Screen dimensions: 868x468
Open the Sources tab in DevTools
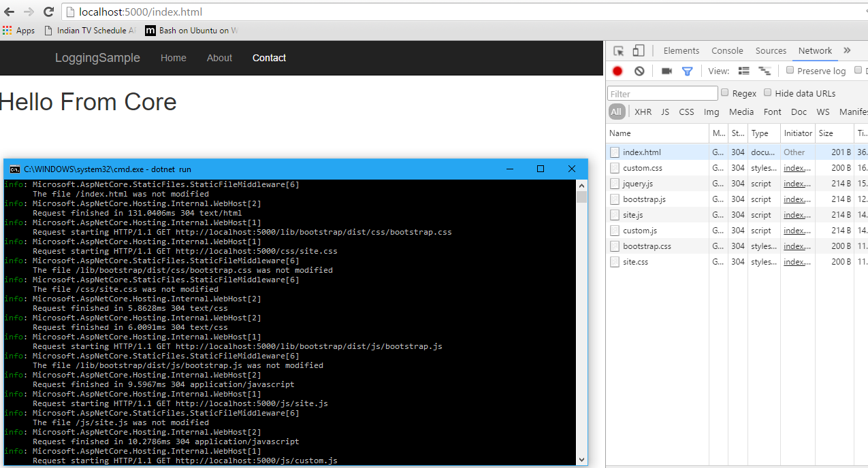pos(771,51)
